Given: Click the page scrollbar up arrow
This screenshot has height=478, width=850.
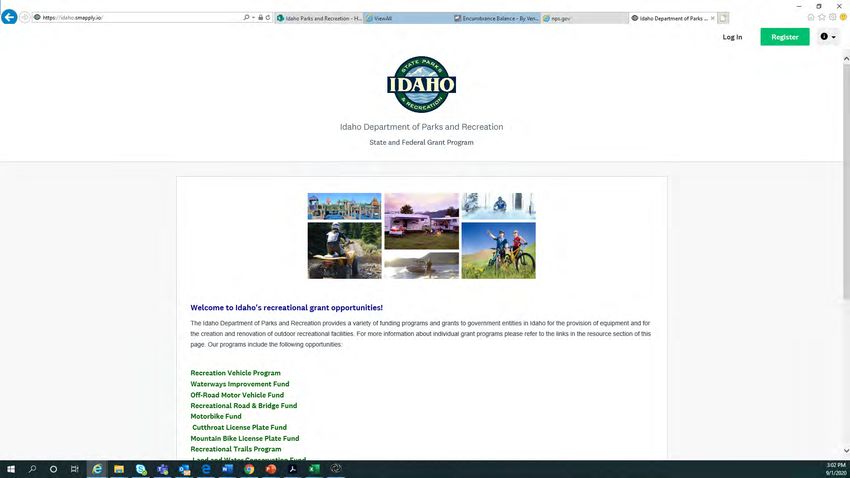Looking at the screenshot, I should point(846,58).
